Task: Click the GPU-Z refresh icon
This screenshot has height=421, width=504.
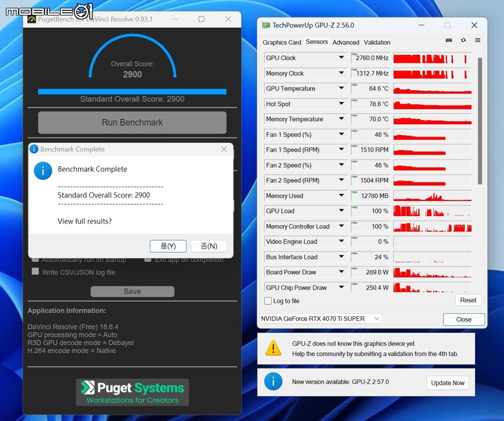Action: coord(463,40)
